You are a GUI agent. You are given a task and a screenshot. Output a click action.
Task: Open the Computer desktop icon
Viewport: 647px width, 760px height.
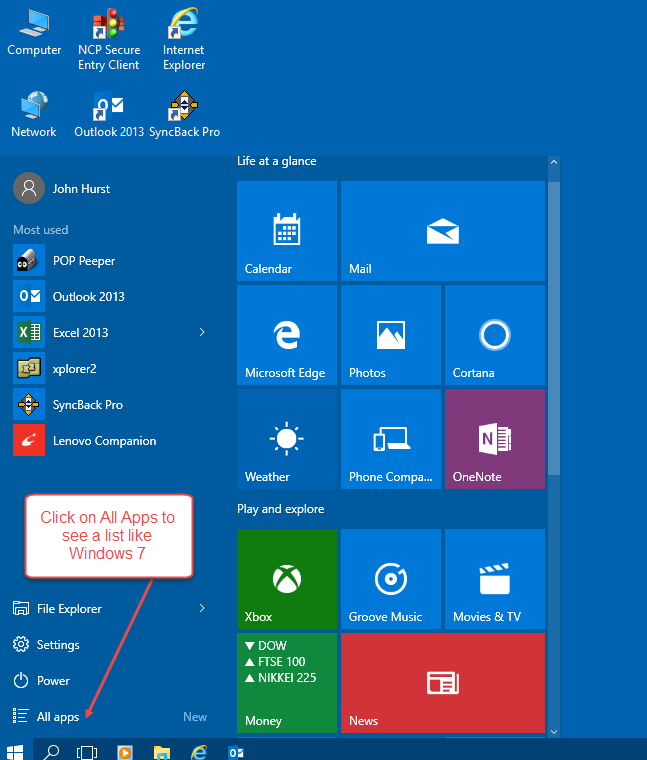[34, 33]
